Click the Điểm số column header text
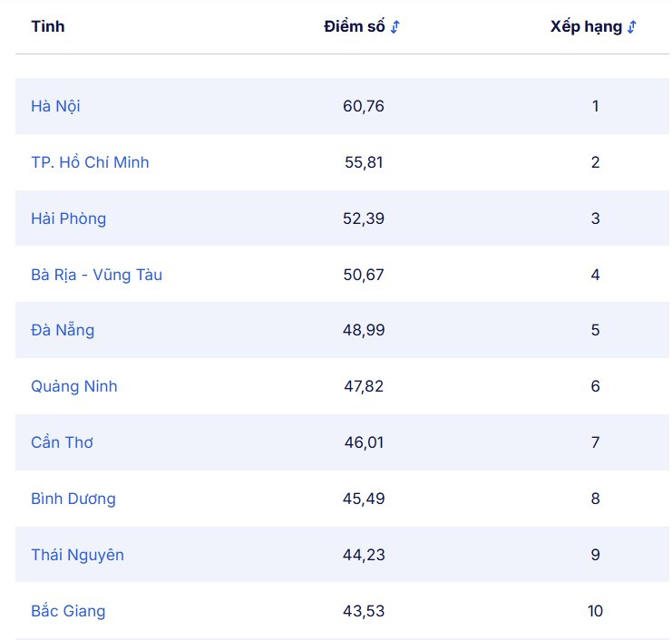The image size is (672, 640). click(x=354, y=26)
